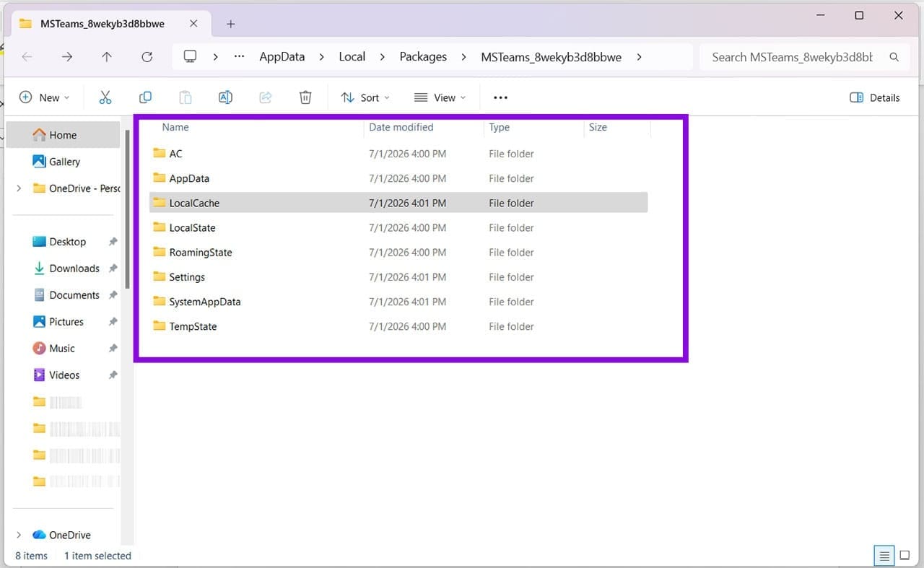Sort by the Size column header

(598, 127)
